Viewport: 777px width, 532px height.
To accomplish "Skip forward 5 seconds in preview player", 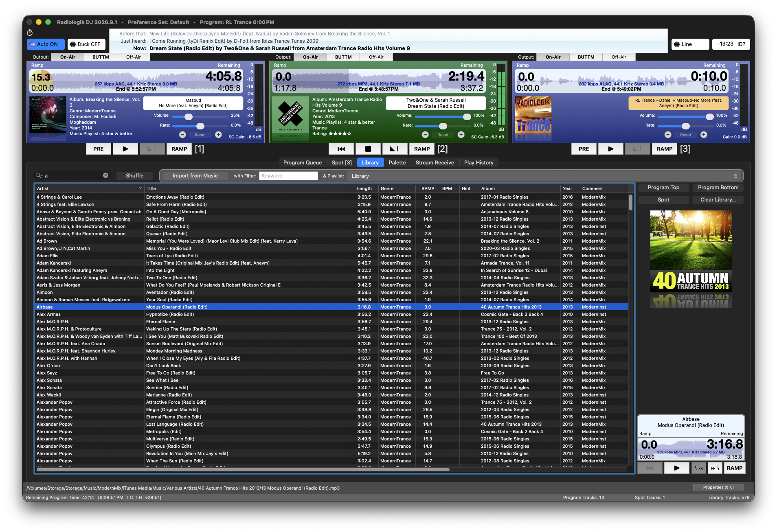I will (715, 468).
